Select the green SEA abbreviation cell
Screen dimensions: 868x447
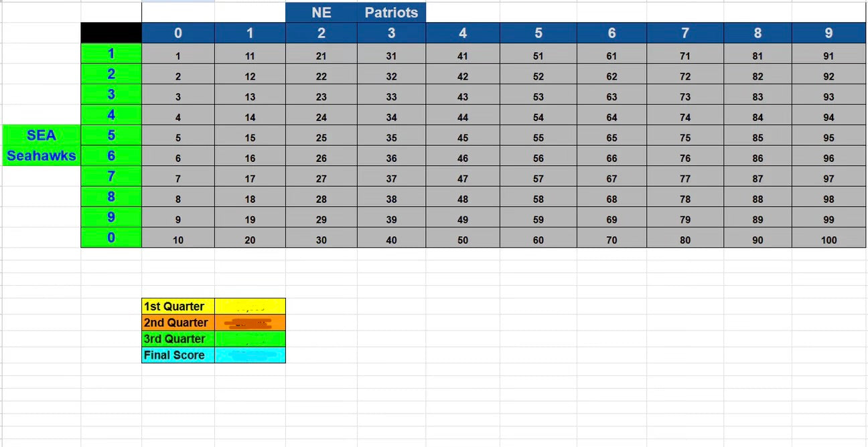[x=42, y=135]
